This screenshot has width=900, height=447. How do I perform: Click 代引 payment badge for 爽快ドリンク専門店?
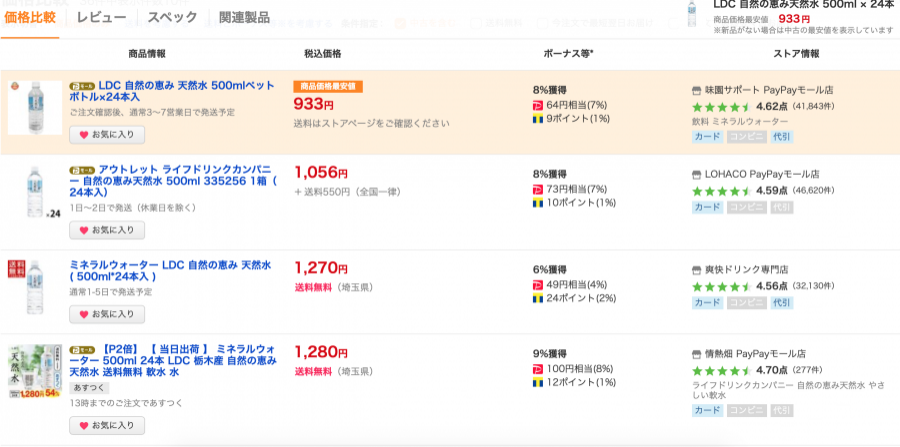782,302
